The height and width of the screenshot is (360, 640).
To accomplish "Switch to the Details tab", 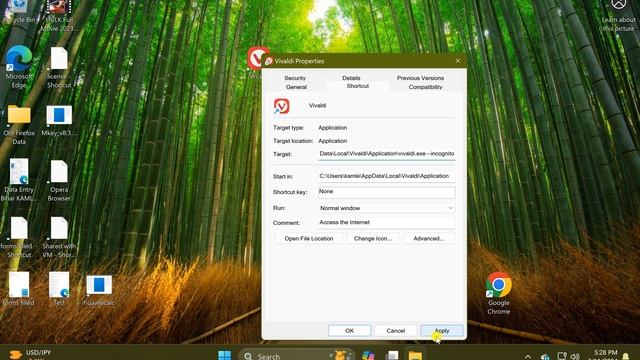I will pyautogui.click(x=351, y=78).
